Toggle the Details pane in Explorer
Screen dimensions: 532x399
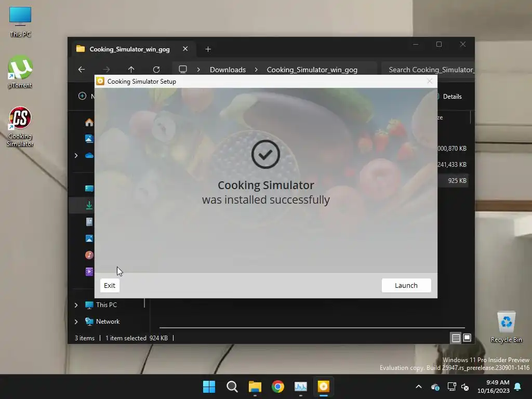(x=450, y=96)
